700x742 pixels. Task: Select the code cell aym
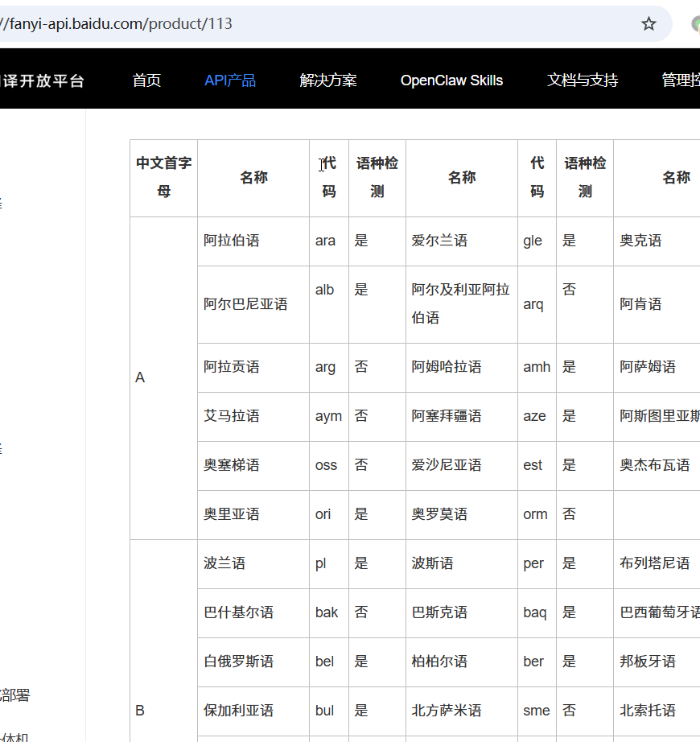329,417
